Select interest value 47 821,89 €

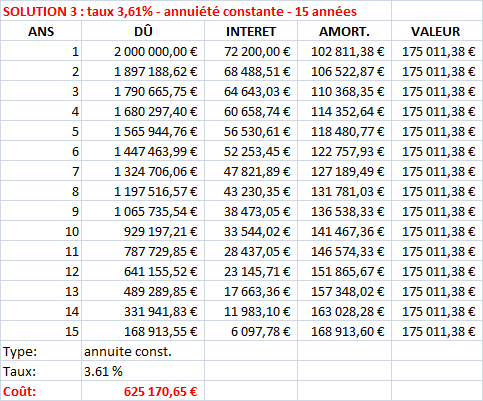tap(251, 171)
